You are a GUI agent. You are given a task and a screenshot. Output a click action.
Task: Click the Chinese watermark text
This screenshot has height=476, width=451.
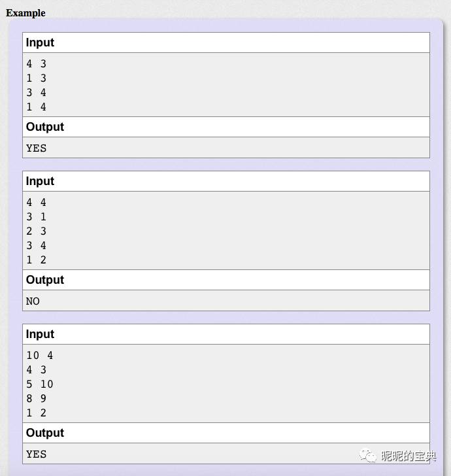409,456
